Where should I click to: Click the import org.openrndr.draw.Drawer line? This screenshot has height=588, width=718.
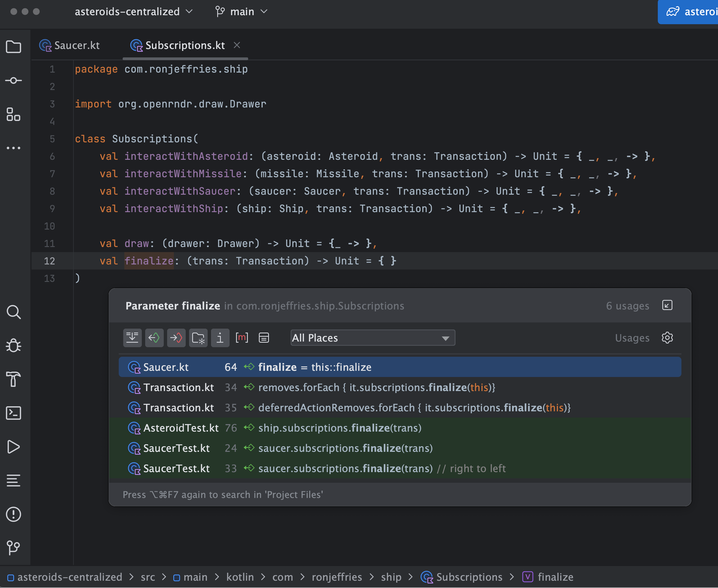coord(171,104)
